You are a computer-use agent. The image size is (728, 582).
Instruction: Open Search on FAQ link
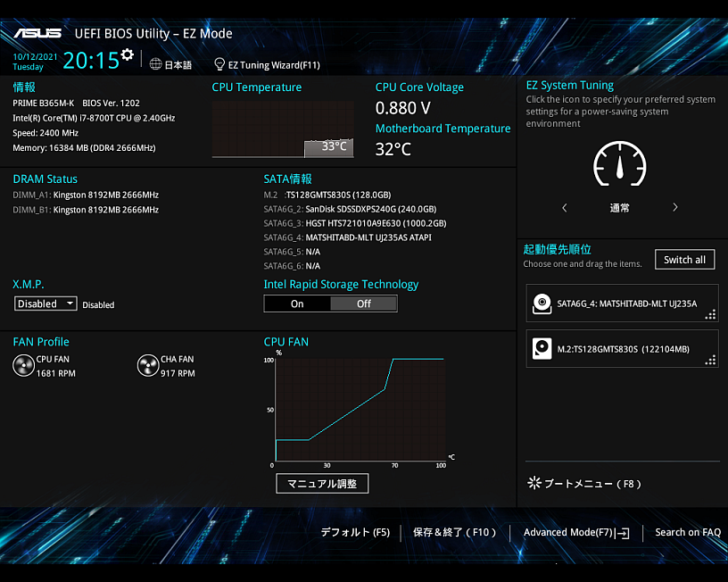688,532
